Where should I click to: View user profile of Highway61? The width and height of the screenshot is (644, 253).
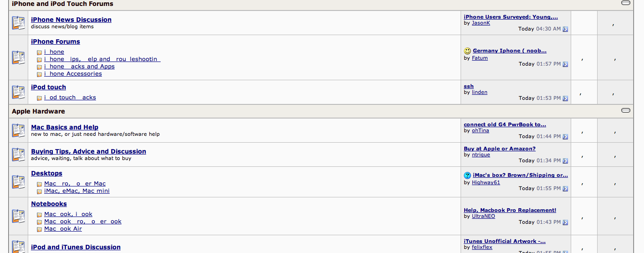point(486,182)
